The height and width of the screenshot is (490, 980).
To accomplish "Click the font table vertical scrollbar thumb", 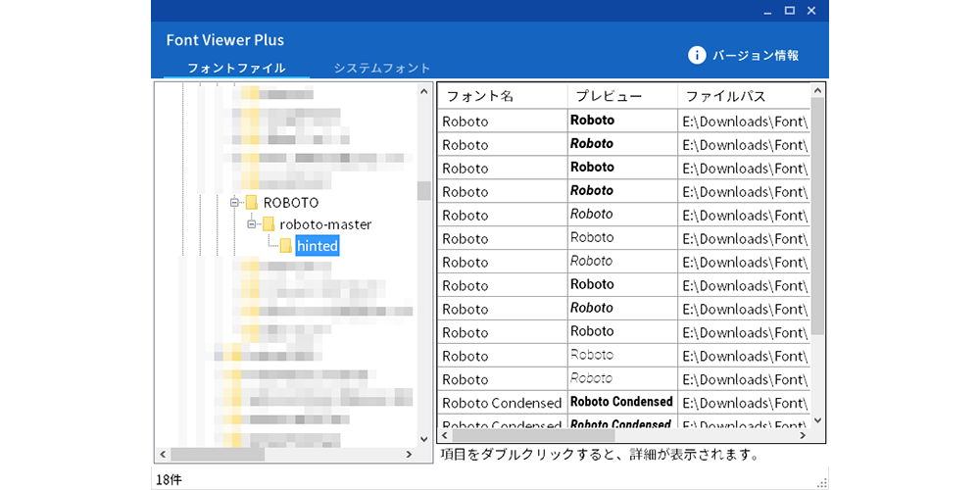I will coord(818,216).
